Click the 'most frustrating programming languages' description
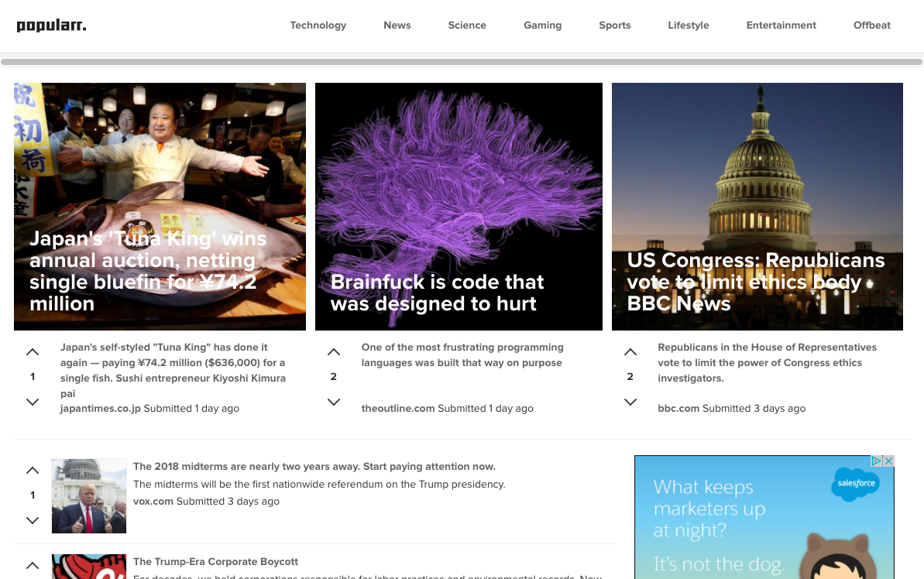924x579 pixels. coord(462,355)
